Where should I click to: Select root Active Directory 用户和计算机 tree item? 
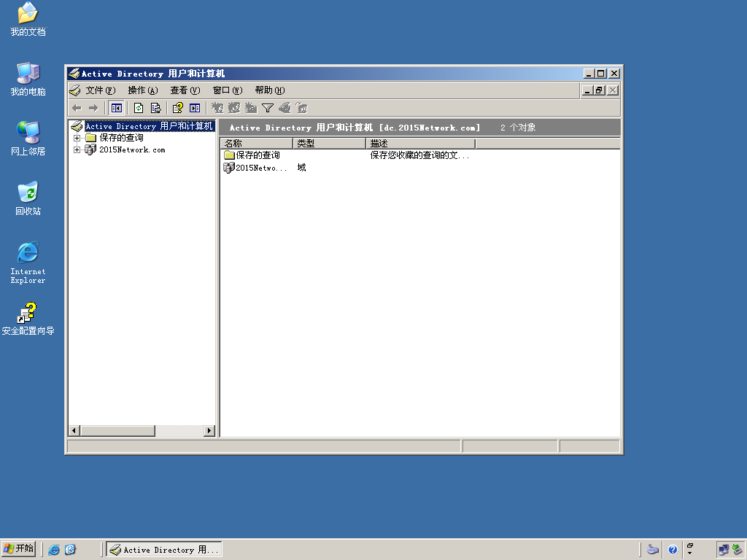[149, 126]
